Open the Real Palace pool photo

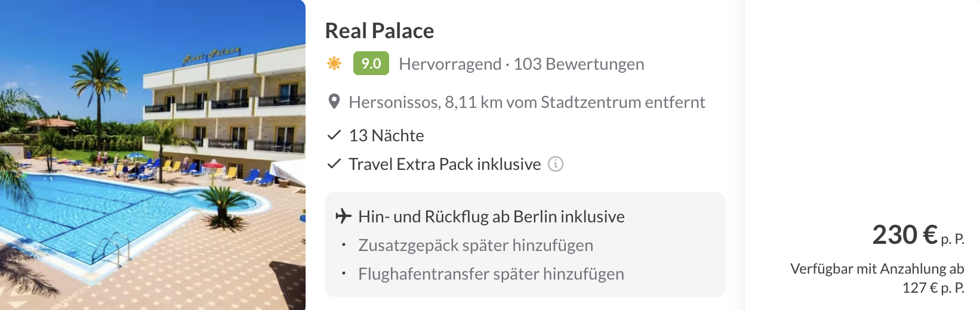[x=153, y=155]
